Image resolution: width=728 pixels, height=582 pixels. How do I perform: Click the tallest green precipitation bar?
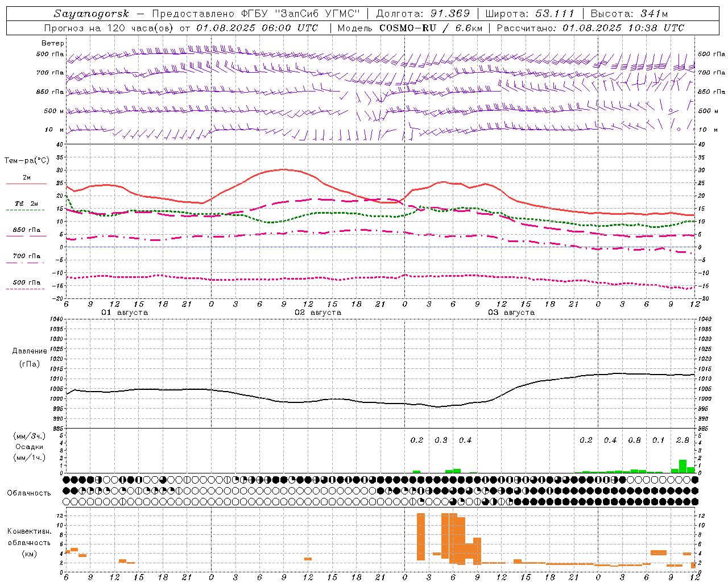pos(682,466)
